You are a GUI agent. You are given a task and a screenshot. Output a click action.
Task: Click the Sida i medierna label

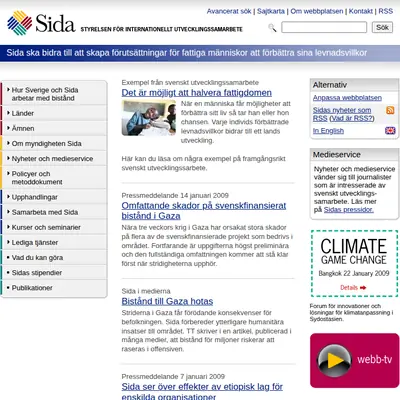[146, 291]
